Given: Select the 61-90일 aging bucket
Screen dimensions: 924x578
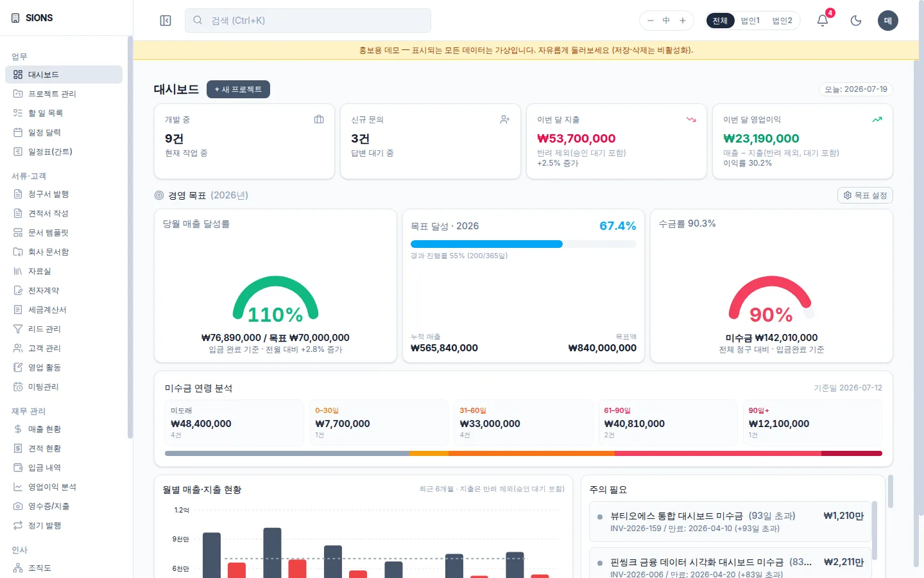Looking at the screenshot, I should click(667, 423).
